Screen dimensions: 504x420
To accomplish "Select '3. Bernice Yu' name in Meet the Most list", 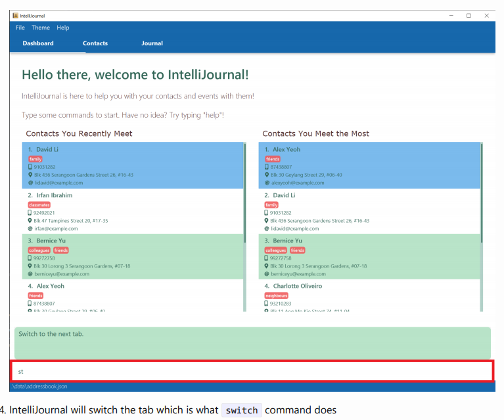I will pos(283,241).
